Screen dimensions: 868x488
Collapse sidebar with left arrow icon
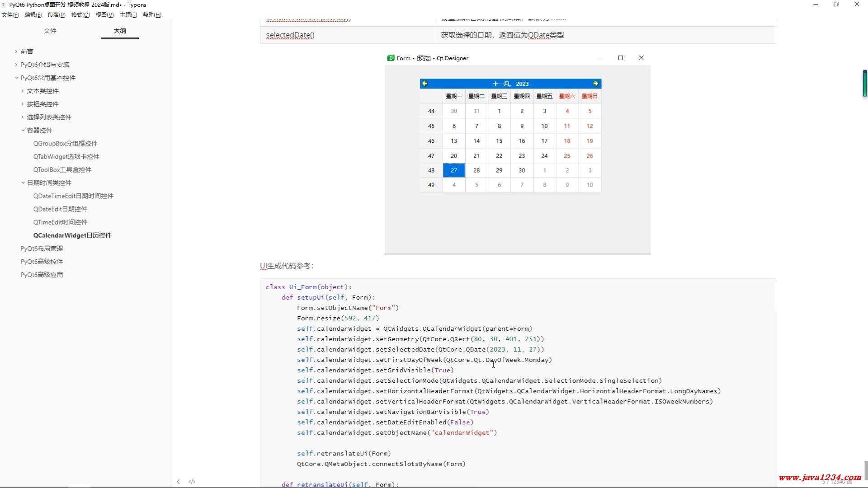click(x=178, y=482)
